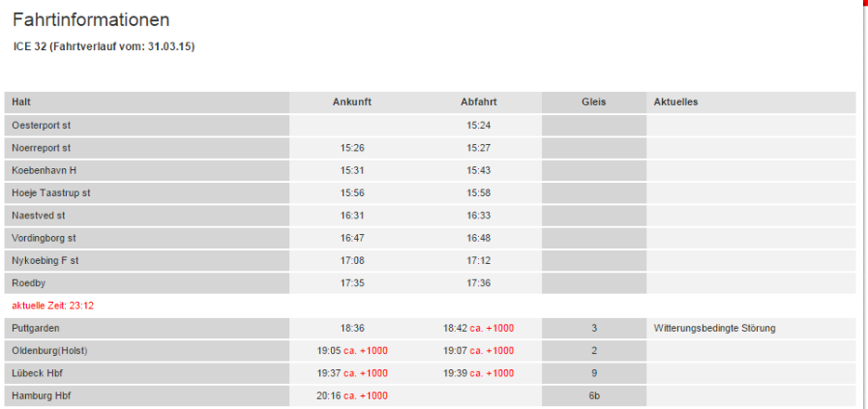Select the Oldenburg(Holst) stop

[x=49, y=351]
